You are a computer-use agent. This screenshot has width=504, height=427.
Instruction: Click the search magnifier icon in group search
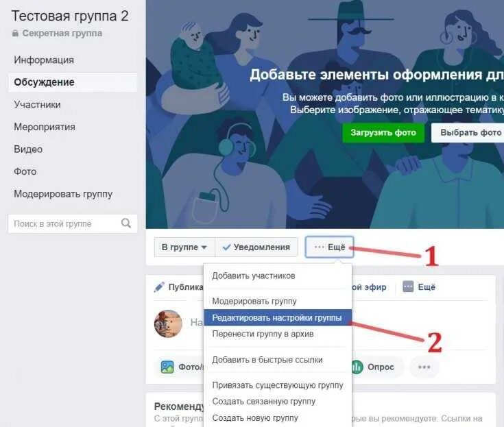pyautogui.click(x=126, y=223)
